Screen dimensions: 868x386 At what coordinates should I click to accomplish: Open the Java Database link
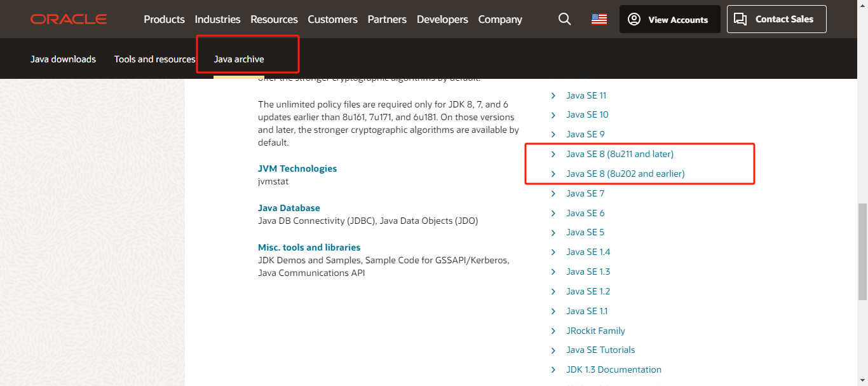point(288,208)
